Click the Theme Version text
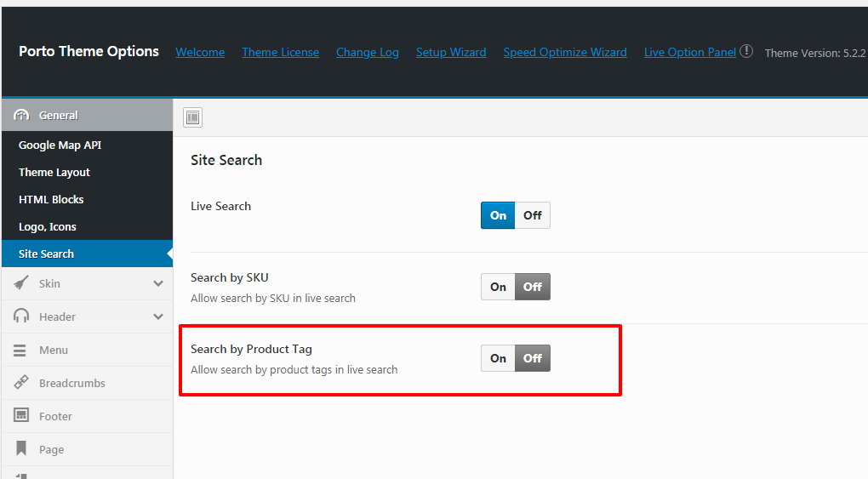The height and width of the screenshot is (479, 868). [815, 53]
